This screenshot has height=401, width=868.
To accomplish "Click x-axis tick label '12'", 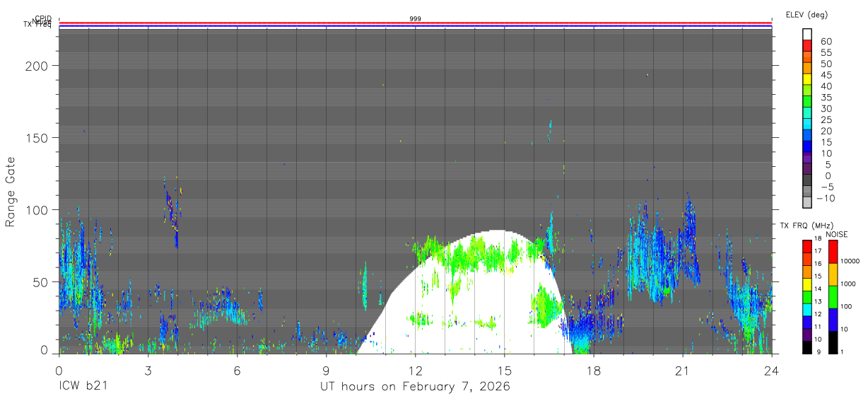I will tap(415, 370).
